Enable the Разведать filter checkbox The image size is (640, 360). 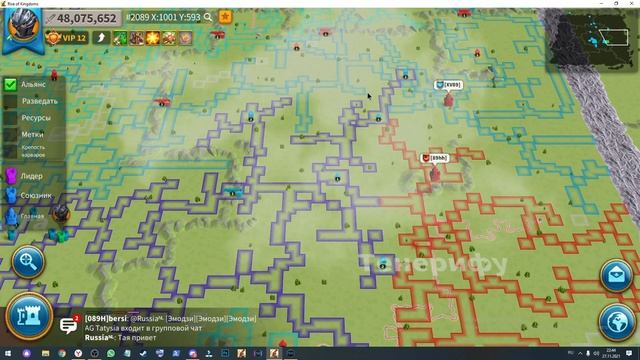[10, 101]
